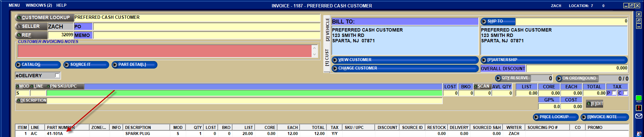Open the Customer Lookup

(44, 17)
